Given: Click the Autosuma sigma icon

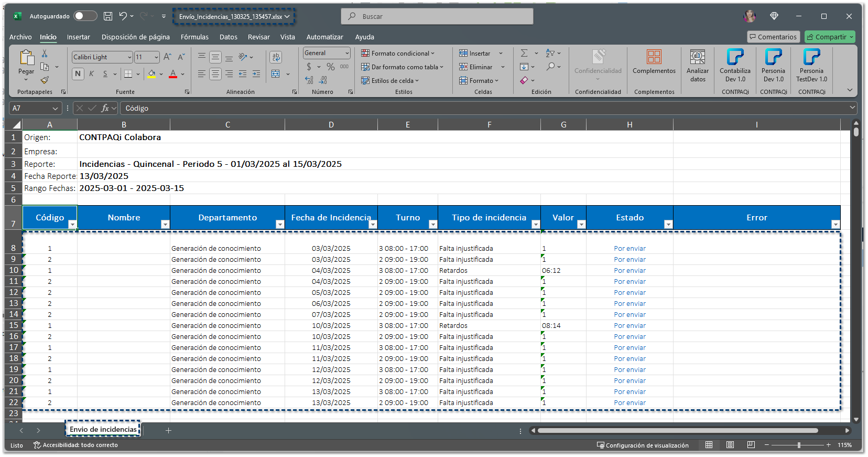Looking at the screenshot, I should tap(524, 53).
